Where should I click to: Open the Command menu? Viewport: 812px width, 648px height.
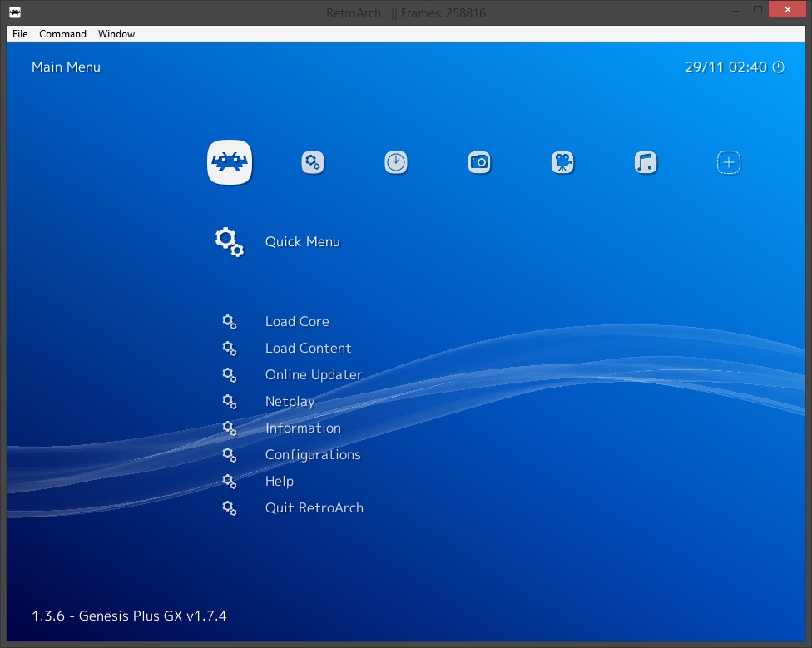(x=62, y=34)
